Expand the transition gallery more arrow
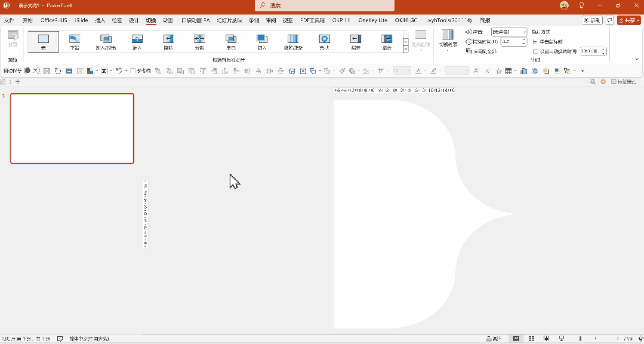644x344 pixels. pos(406,50)
